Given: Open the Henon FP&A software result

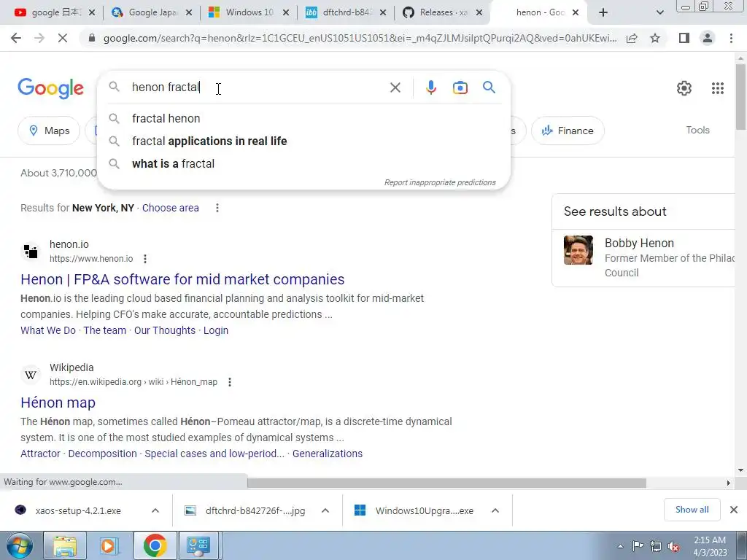Looking at the screenshot, I should (x=182, y=279).
